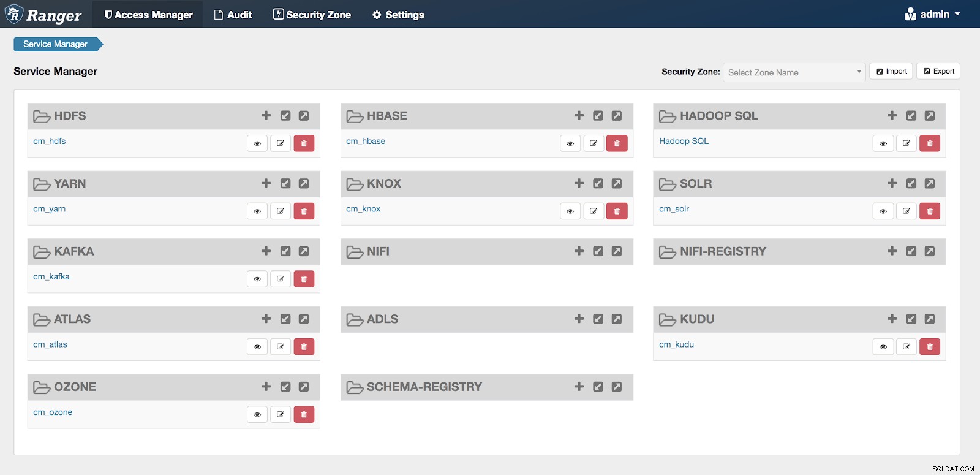Open the cm_yarn service link
This screenshot has width=980, height=475.
point(49,209)
